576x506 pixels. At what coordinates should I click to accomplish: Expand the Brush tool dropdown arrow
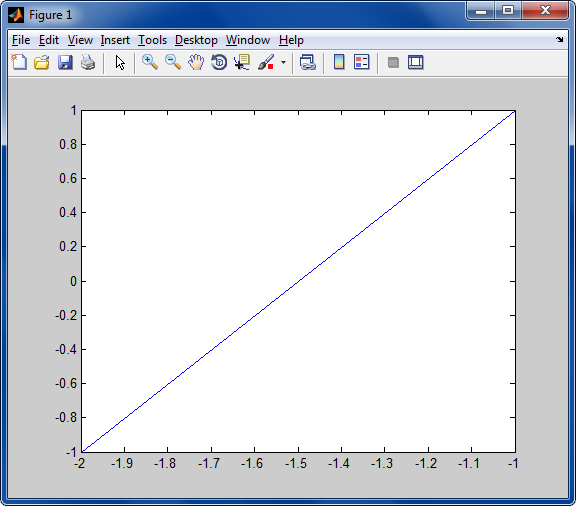pos(283,62)
